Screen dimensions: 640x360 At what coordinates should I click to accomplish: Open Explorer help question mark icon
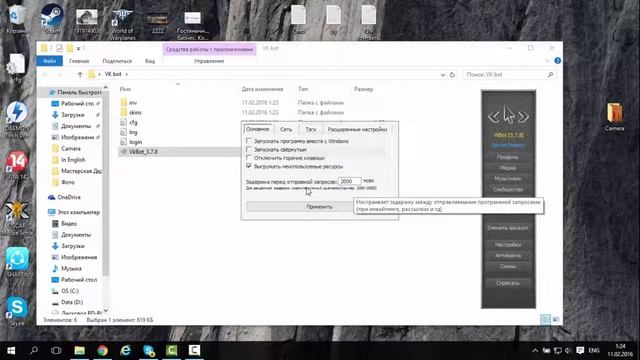point(558,61)
